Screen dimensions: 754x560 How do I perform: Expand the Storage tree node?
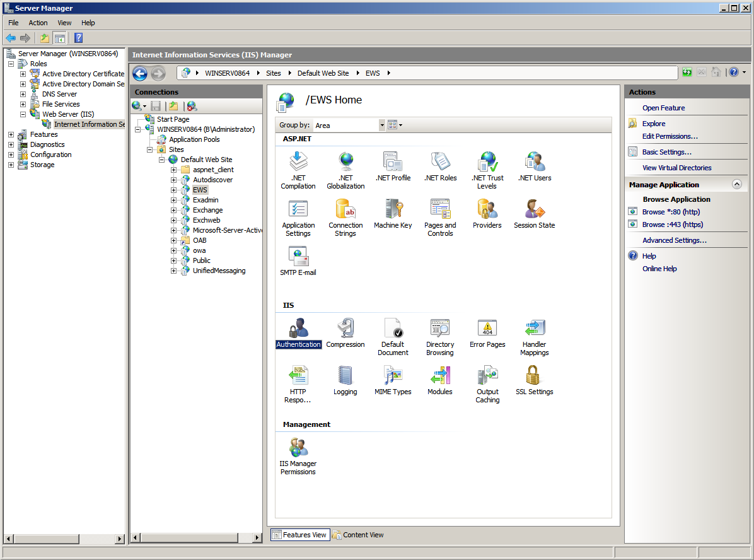(x=11, y=165)
